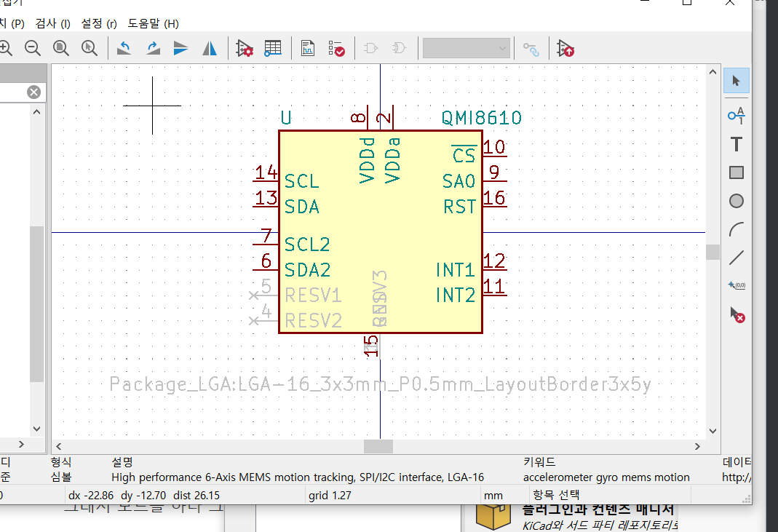Pick the rectangle drawing tool

click(x=737, y=172)
